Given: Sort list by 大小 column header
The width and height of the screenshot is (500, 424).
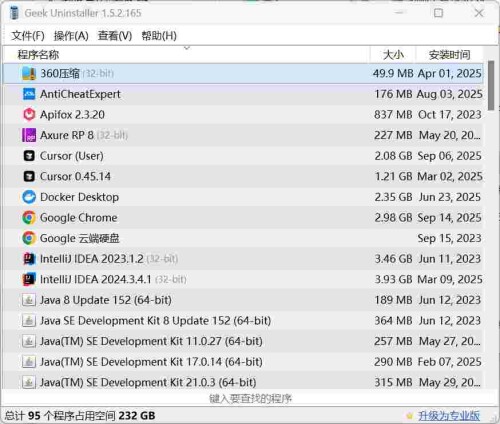Looking at the screenshot, I should click(x=393, y=55).
